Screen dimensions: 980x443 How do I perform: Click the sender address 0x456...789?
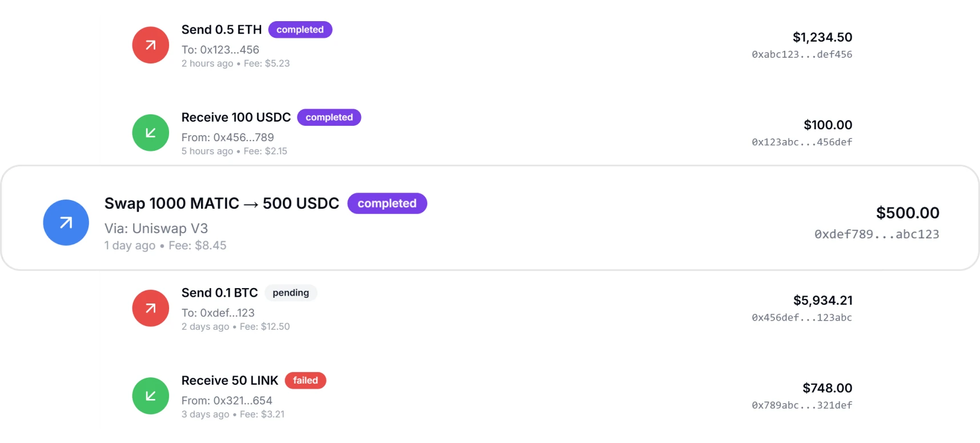pos(227,137)
